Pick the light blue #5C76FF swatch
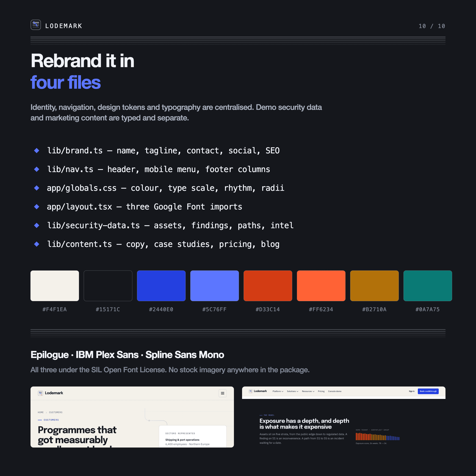Image resolution: width=476 pixels, height=476 pixels. 215,286
